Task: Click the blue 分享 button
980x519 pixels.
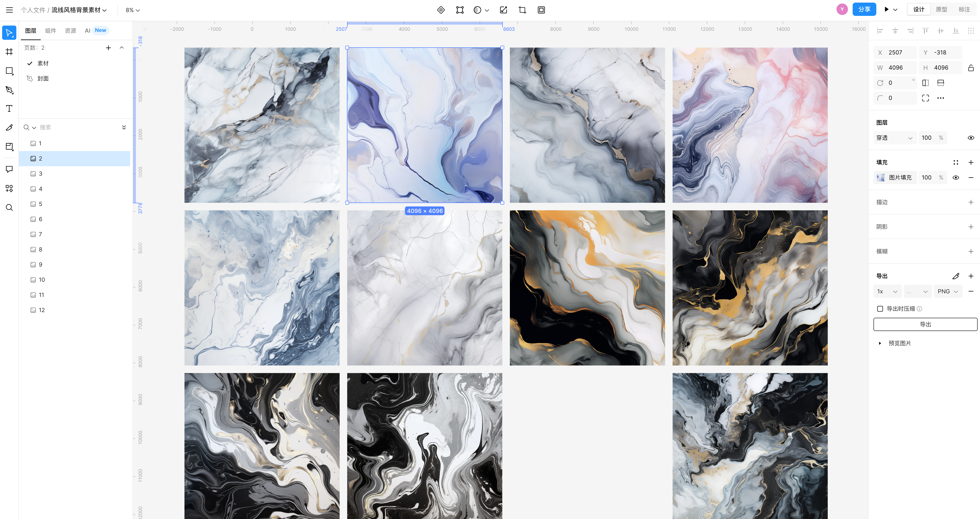Action: click(x=864, y=9)
